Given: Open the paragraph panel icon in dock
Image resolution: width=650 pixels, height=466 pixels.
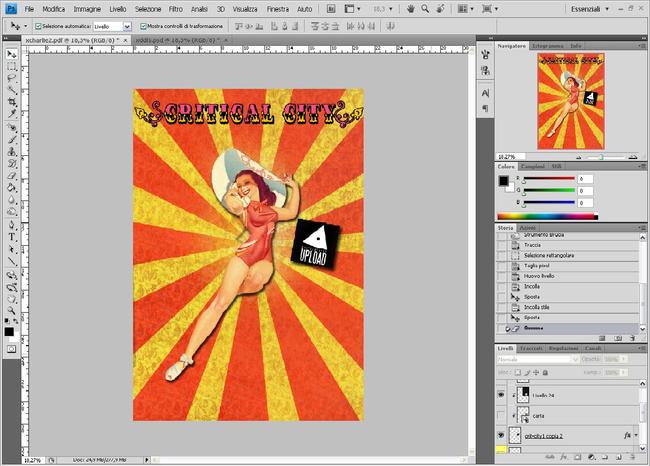Looking at the screenshot, I should (485, 109).
